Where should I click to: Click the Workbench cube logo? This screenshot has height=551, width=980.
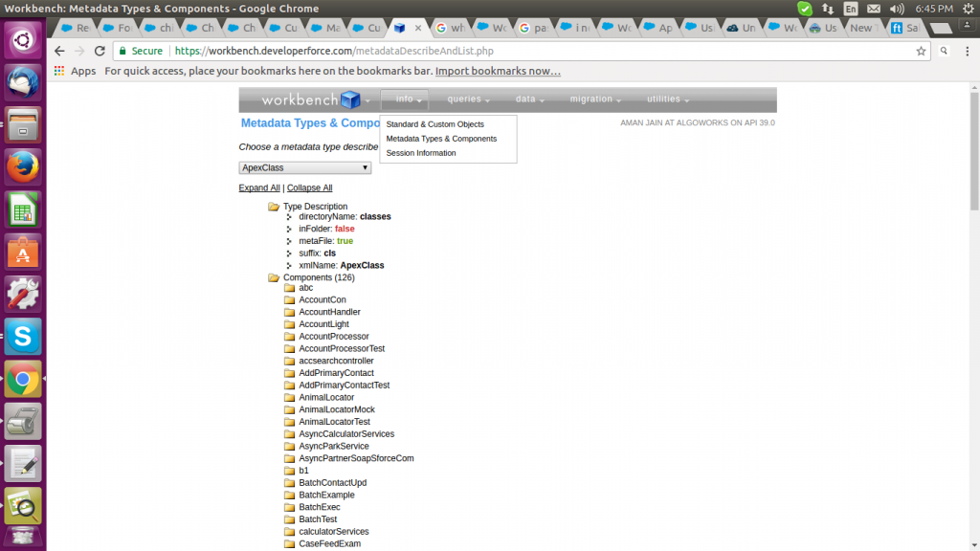(350, 99)
